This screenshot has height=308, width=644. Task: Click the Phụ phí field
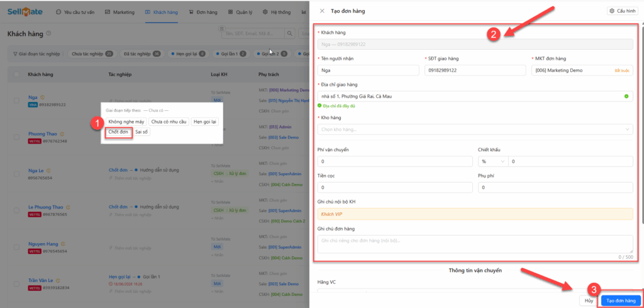click(555, 188)
